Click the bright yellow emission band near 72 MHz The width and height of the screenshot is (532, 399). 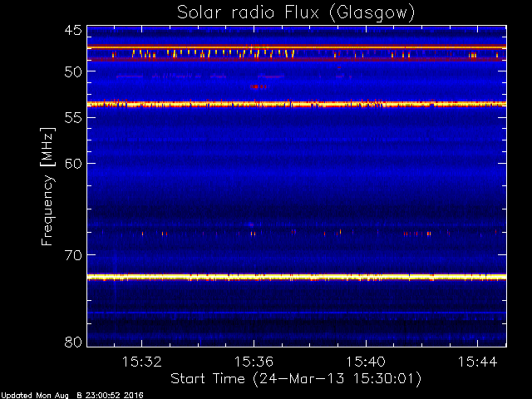(297, 277)
